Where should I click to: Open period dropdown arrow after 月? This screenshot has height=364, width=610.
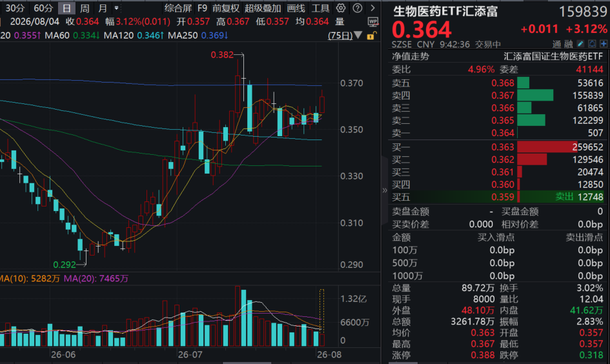(x=116, y=8)
